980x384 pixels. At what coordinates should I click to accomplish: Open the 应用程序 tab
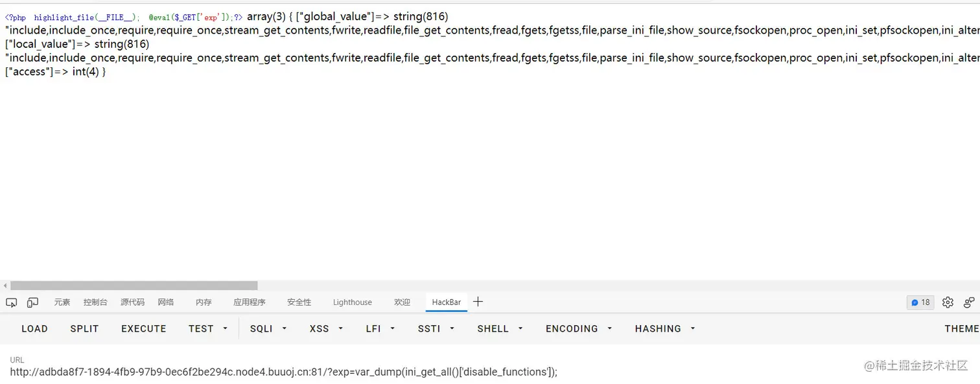pos(250,302)
